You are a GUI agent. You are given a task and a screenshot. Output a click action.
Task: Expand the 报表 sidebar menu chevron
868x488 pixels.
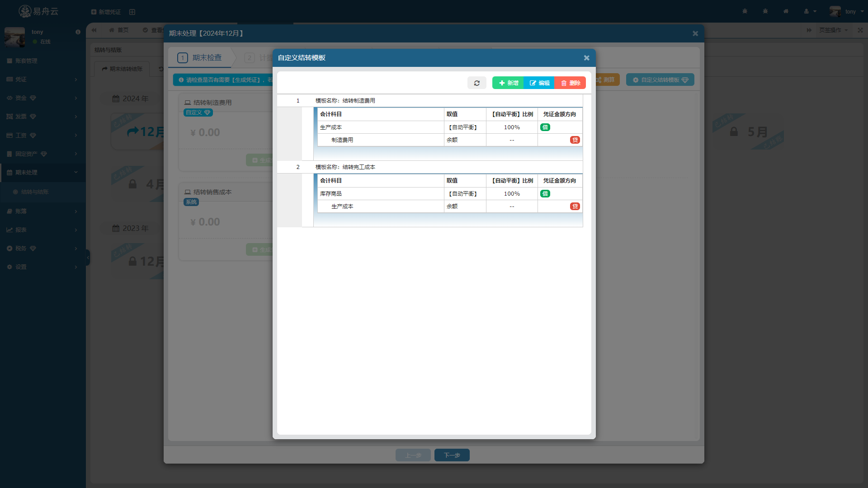(x=76, y=230)
